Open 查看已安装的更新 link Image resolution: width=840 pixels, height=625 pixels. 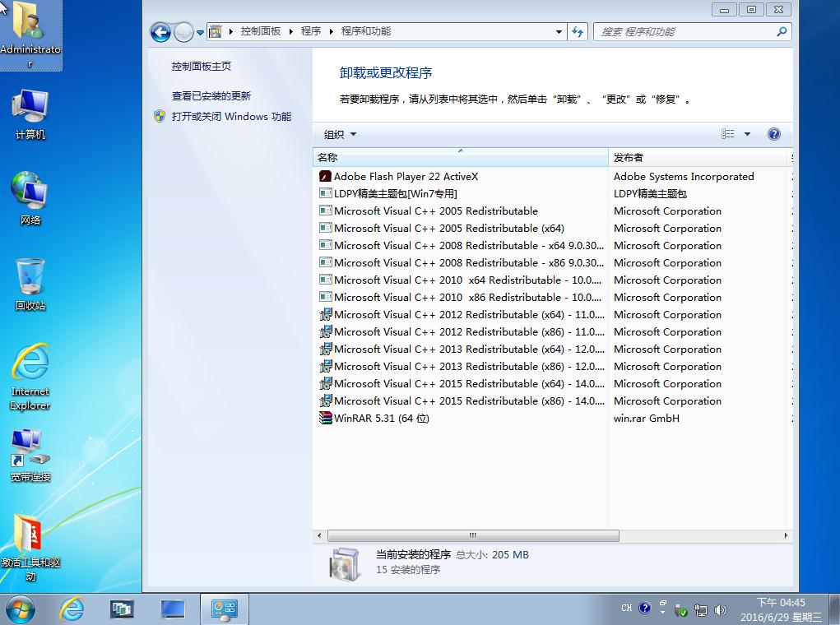coord(211,95)
